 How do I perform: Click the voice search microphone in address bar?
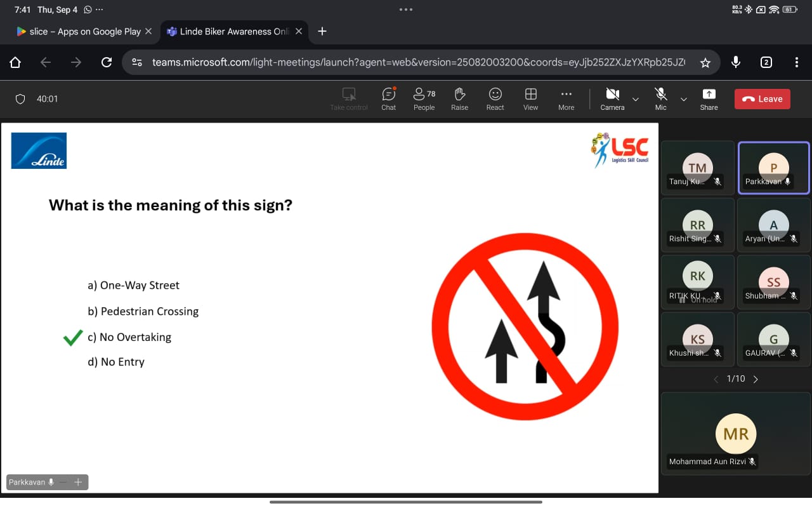click(x=735, y=62)
